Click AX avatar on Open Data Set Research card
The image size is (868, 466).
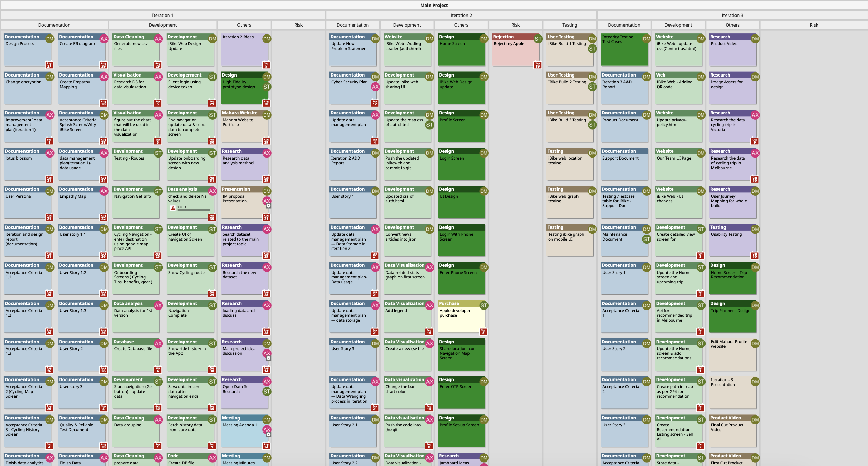click(267, 382)
